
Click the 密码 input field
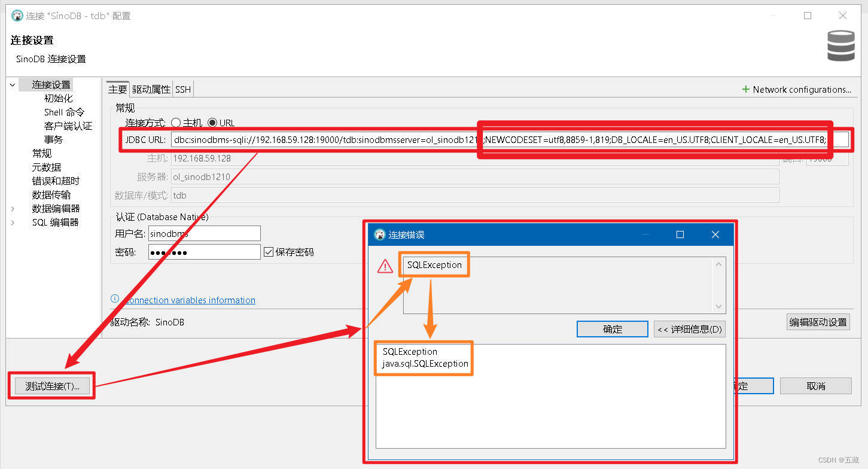[x=204, y=252]
